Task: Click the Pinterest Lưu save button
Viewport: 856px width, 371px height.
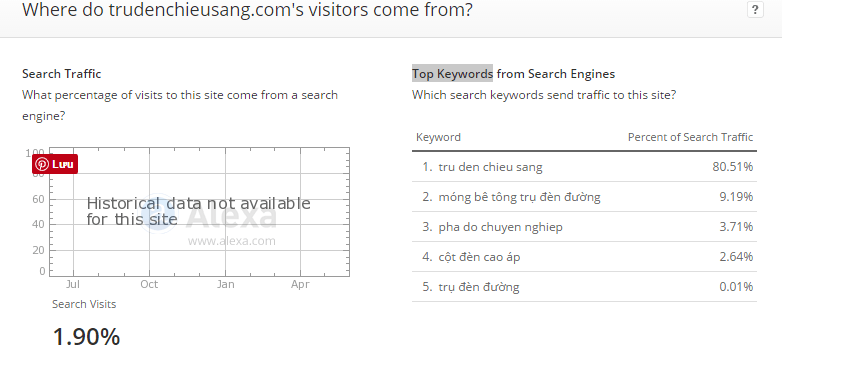Action: pos(55,164)
